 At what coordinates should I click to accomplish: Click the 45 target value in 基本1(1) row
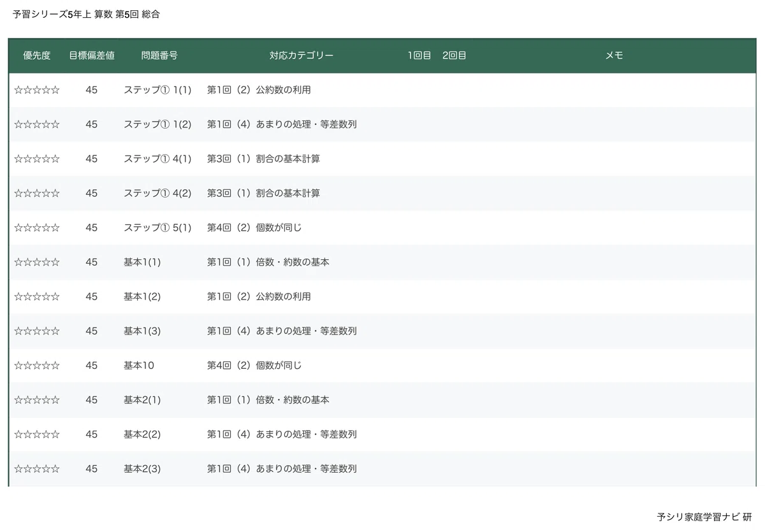92,262
